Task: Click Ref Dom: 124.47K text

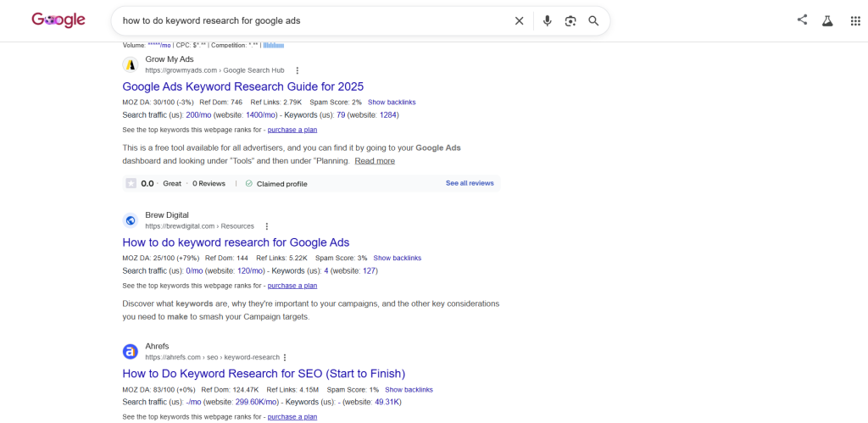Action: coord(230,390)
